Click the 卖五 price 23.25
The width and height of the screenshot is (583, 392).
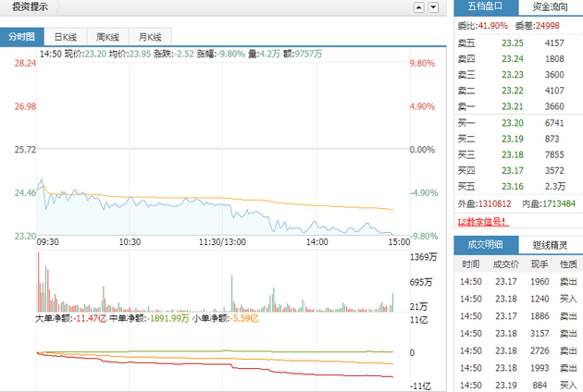click(x=513, y=43)
